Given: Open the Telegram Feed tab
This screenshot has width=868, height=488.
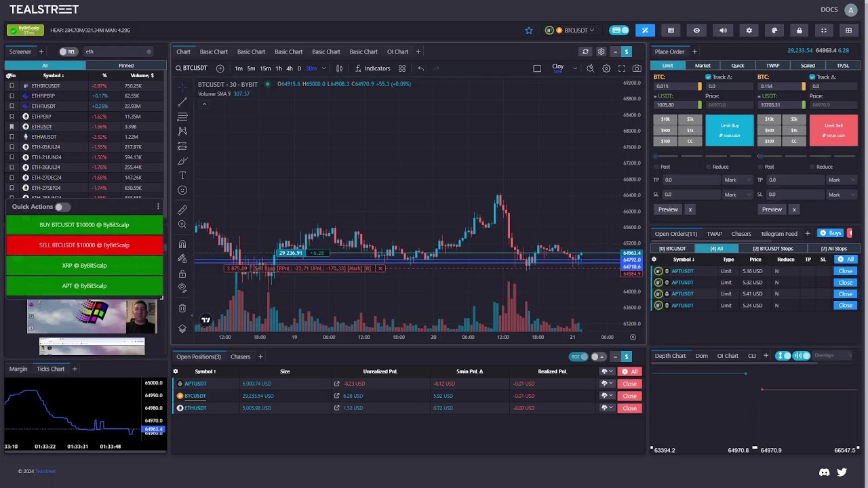Looking at the screenshot, I should pos(778,234).
